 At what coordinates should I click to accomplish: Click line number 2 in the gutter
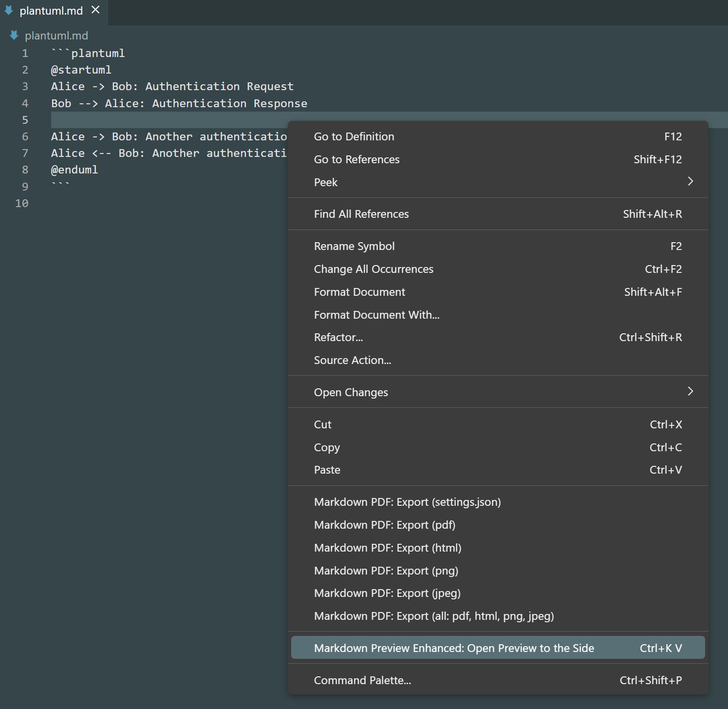[x=25, y=70]
